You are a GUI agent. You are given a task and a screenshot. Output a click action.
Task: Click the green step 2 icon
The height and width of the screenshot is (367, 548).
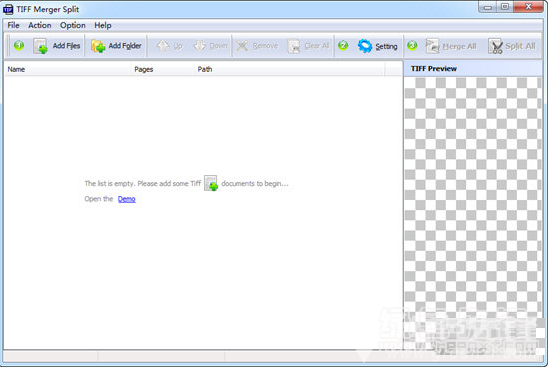343,45
